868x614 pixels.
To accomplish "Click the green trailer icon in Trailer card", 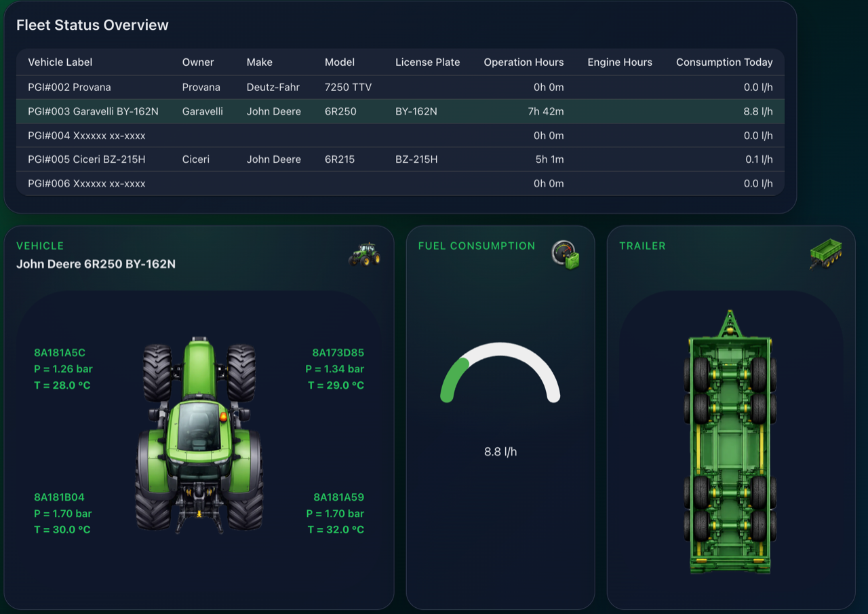I will [x=826, y=254].
